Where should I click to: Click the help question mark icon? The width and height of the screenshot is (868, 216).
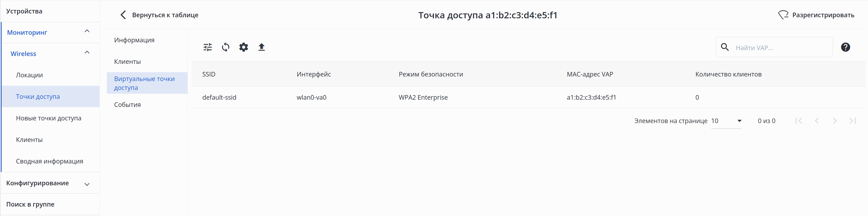tap(845, 47)
